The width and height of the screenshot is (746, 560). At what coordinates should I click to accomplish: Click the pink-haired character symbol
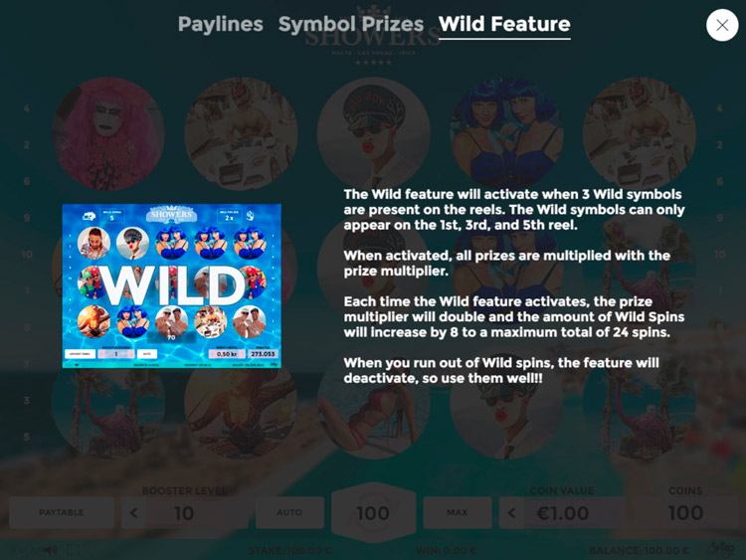pos(108,134)
